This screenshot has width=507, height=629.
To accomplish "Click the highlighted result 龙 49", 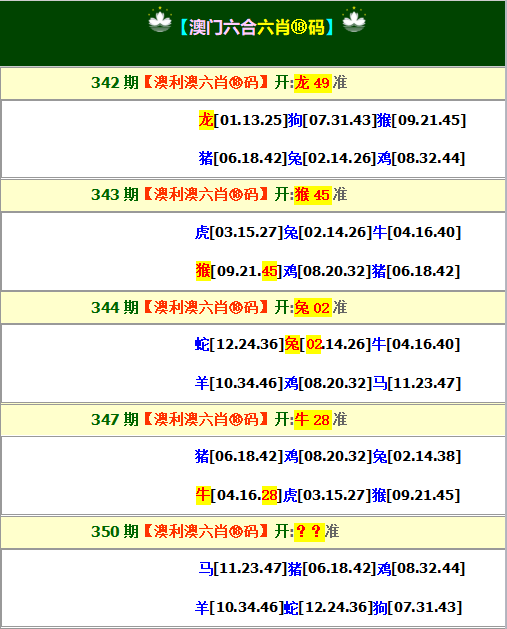I will [x=312, y=83].
